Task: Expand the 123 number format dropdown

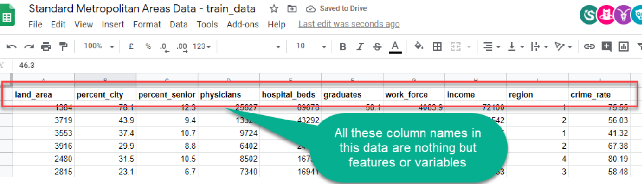Action: click(x=202, y=46)
